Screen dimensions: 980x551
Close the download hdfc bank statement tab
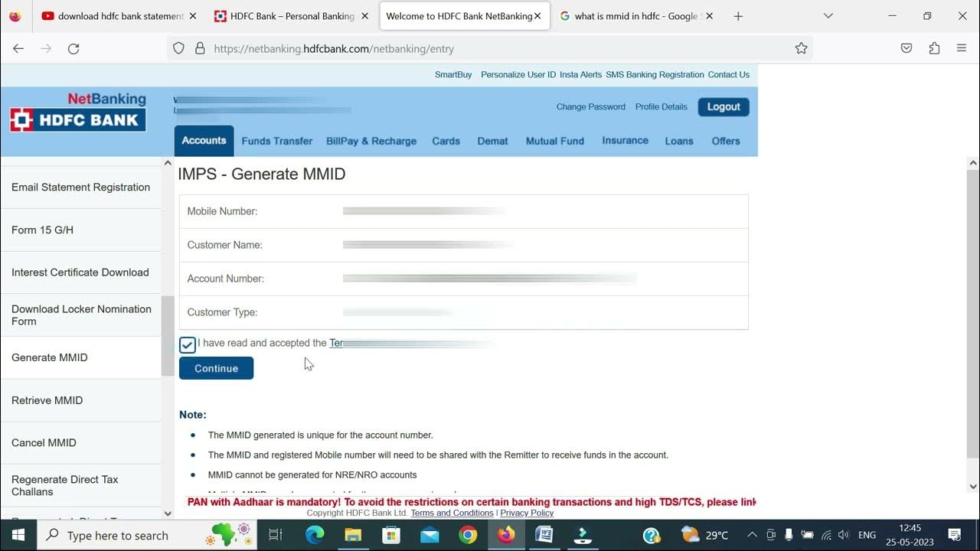tap(192, 16)
